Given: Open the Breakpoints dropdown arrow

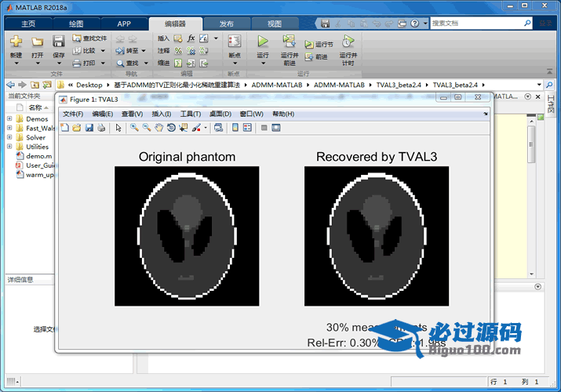Looking at the screenshot, I should click(235, 64).
